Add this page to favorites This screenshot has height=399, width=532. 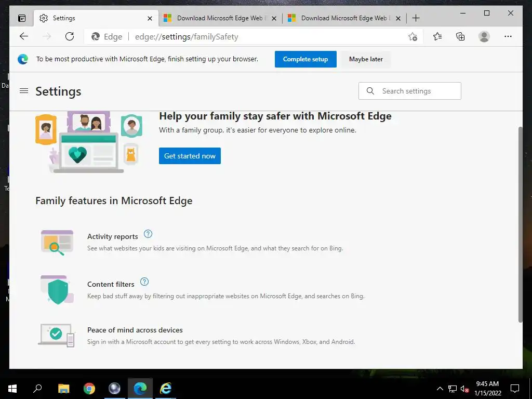pos(413,37)
